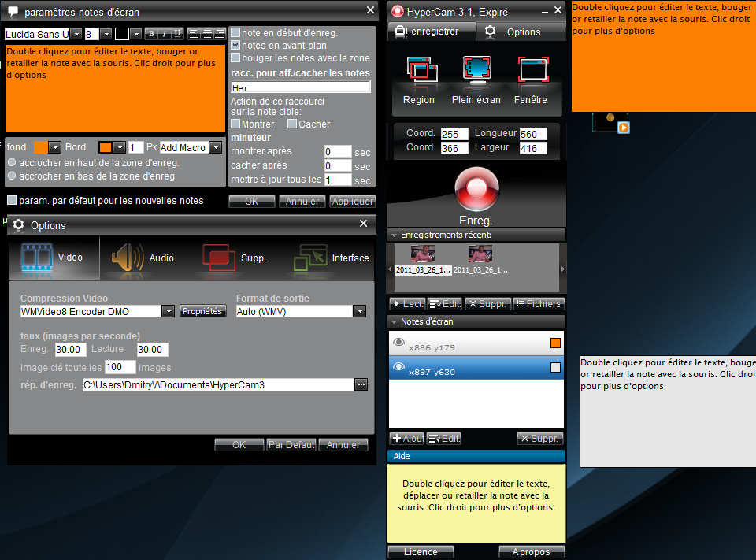Center-align the note text
The image size is (756, 560).
click(x=207, y=34)
